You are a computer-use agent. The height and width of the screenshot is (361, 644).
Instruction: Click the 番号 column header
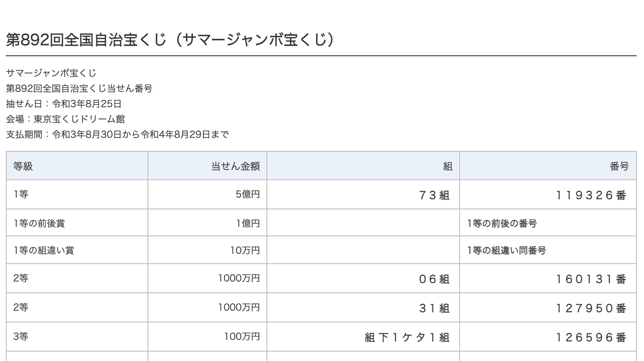(619, 166)
